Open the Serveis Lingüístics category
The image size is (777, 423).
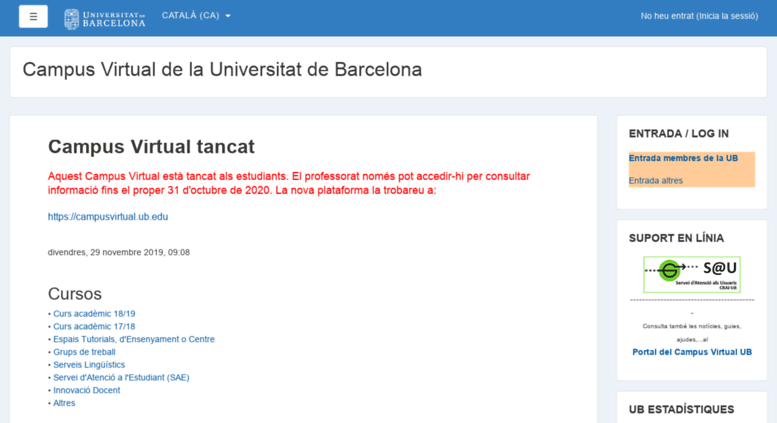pos(89,365)
